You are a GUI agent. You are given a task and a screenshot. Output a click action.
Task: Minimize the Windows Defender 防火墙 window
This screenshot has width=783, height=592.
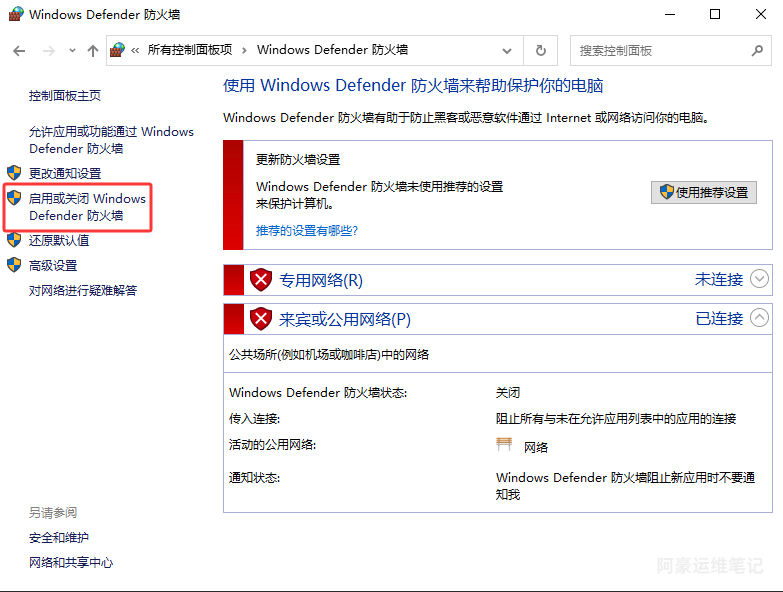coord(670,14)
